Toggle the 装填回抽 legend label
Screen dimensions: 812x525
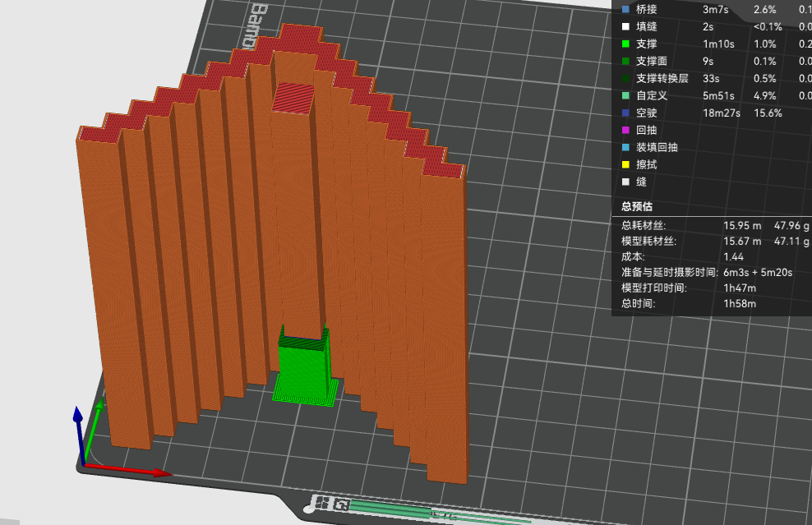pyautogui.click(x=657, y=147)
